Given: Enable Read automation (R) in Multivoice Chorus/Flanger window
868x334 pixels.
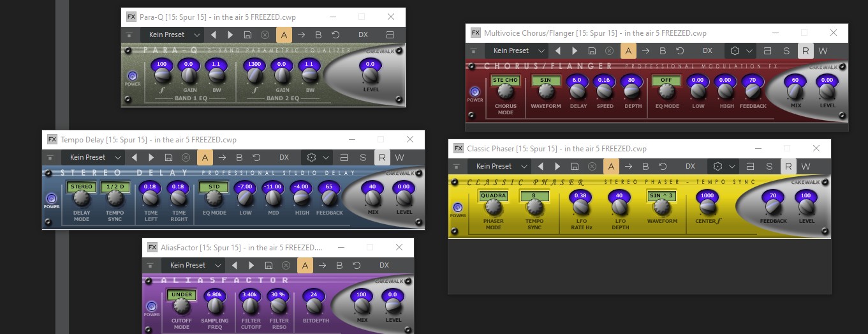Looking at the screenshot, I should [805, 51].
